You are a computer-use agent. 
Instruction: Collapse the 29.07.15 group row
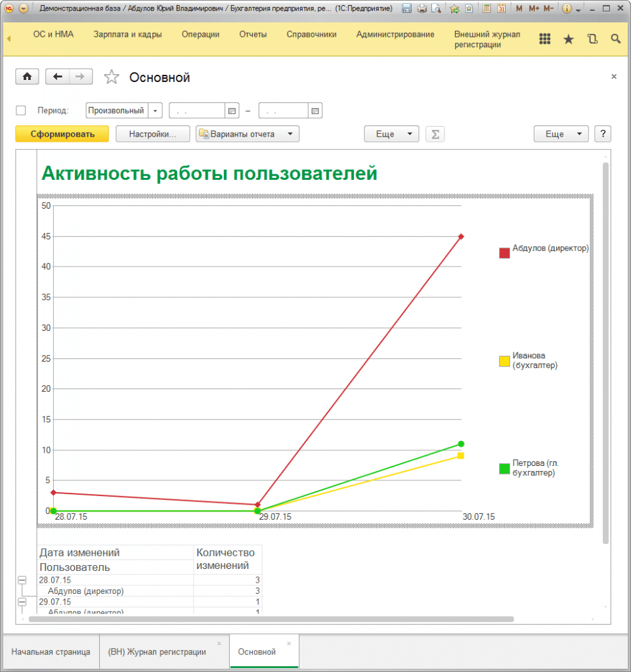point(22,602)
